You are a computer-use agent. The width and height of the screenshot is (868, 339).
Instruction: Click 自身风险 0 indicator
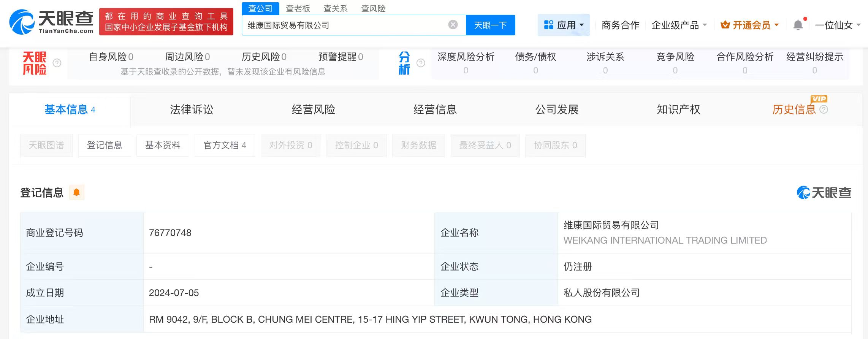pyautogui.click(x=111, y=57)
